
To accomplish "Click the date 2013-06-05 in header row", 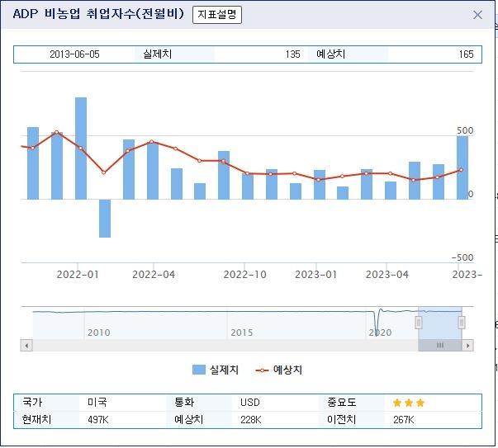I will pyautogui.click(x=74, y=54).
